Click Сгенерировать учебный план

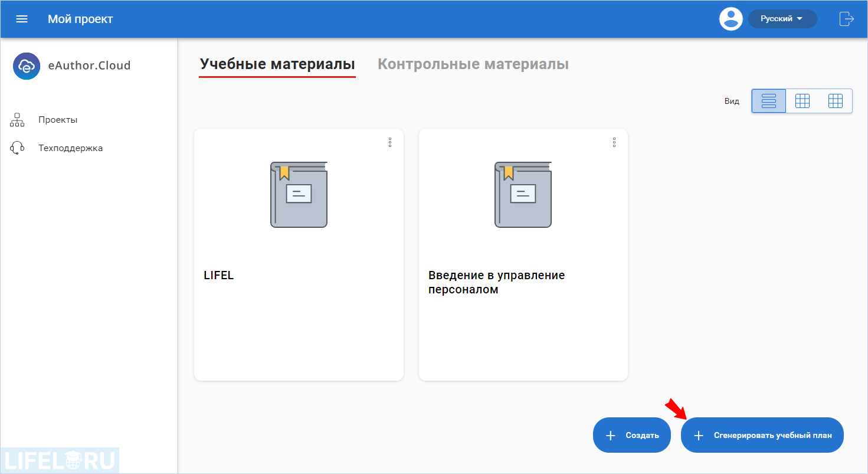click(x=762, y=434)
